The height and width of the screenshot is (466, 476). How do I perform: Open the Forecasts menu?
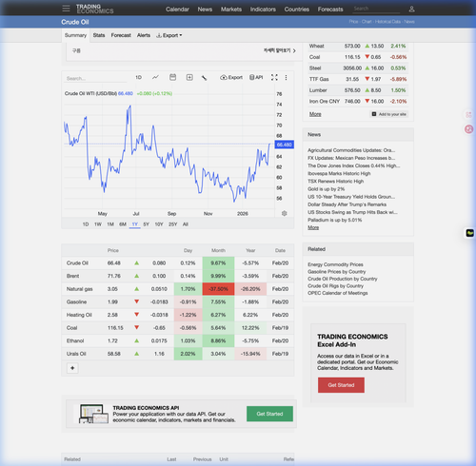[x=330, y=10]
